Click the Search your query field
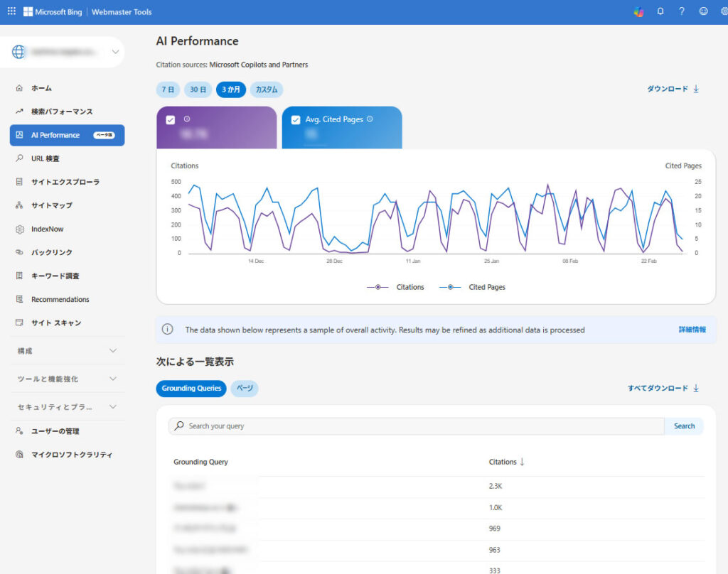 pos(419,426)
